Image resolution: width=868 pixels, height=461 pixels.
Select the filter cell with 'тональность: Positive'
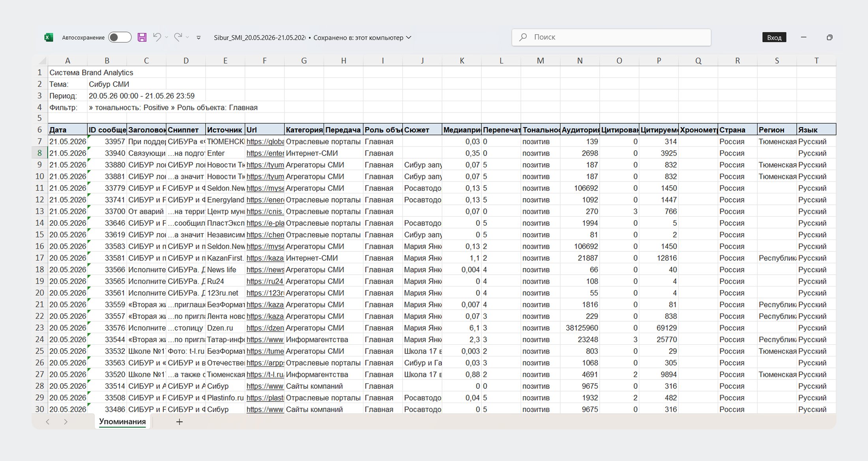click(173, 107)
